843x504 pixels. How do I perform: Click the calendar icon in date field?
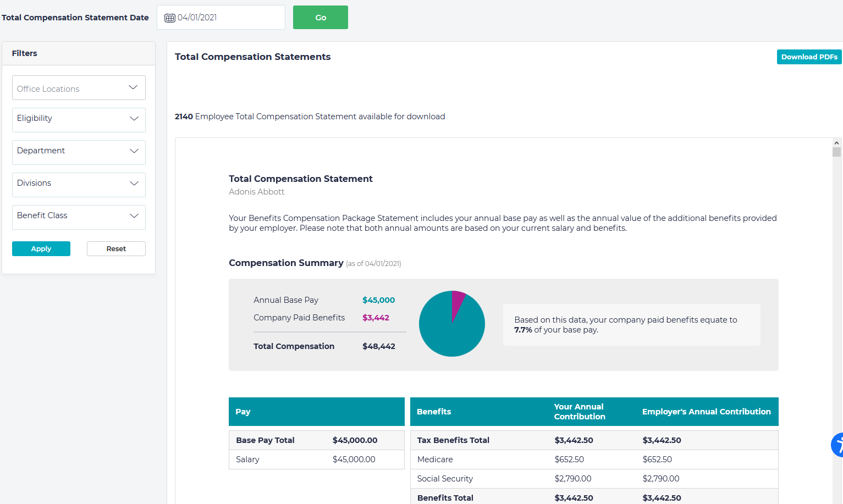[x=170, y=18]
